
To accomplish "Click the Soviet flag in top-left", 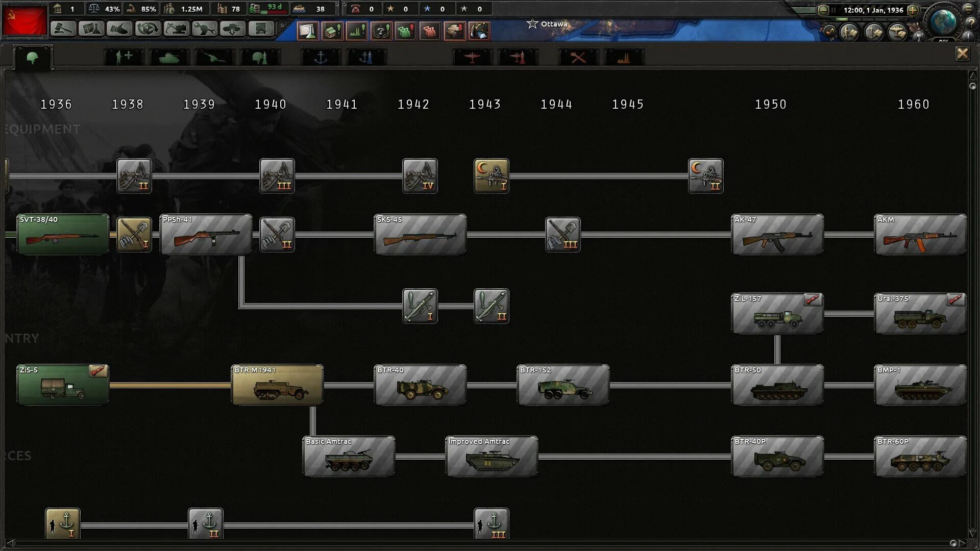I will coord(24,20).
